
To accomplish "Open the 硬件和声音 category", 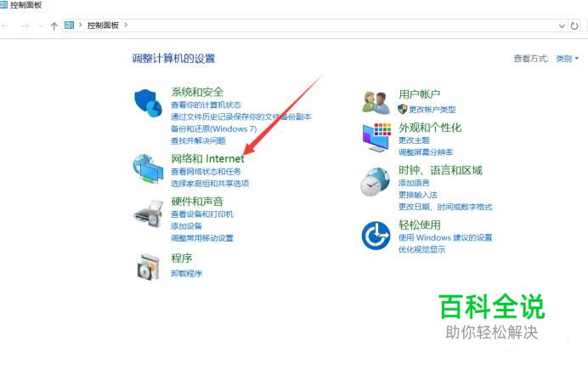I will tap(197, 201).
